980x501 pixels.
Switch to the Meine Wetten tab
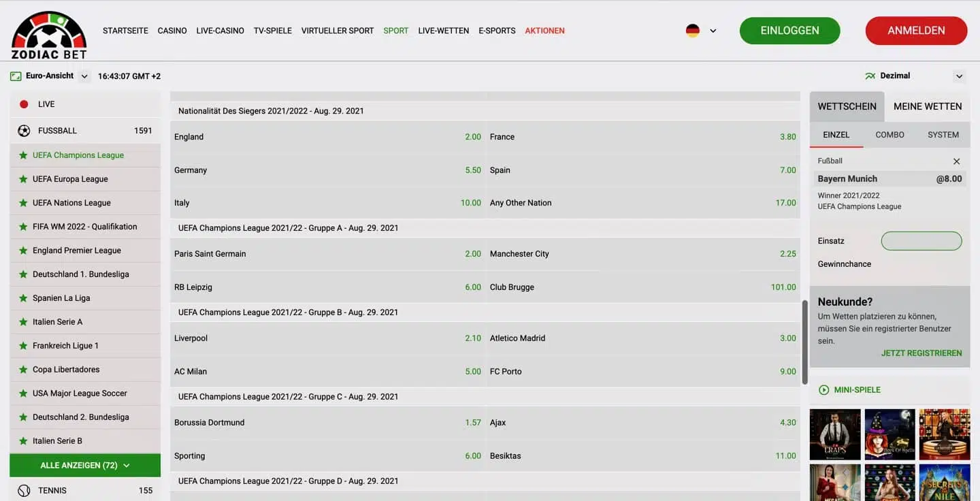tap(928, 106)
